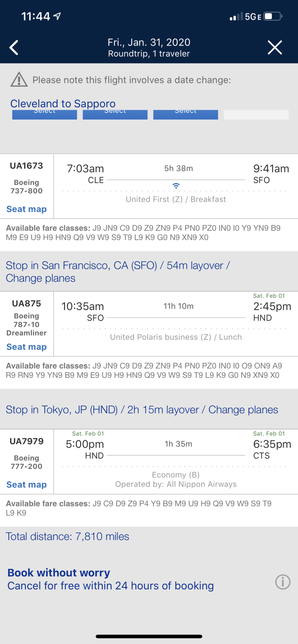Screen dimensions: 298x644
Task: Tap the battery indicator in status bar
Action: tap(273, 16)
